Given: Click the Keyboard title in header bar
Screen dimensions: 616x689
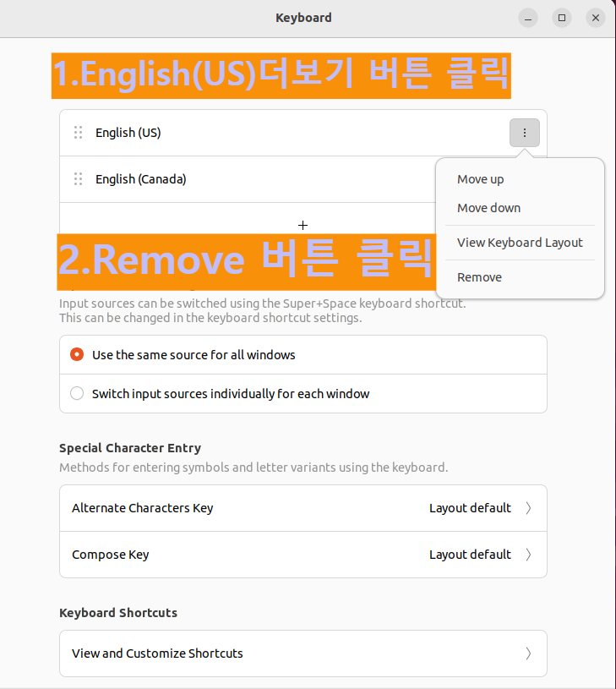Looking at the screenshot, I should point(303,18).
